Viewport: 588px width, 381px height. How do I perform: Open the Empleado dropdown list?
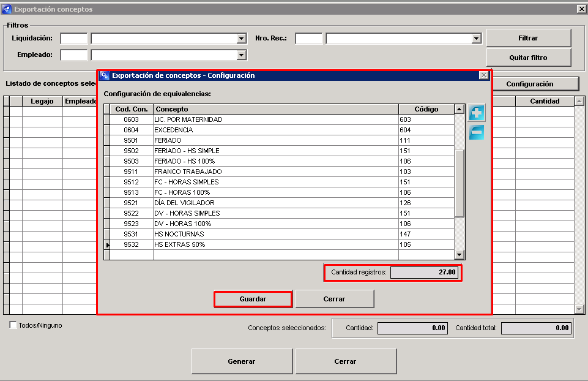tap(242, 55)
